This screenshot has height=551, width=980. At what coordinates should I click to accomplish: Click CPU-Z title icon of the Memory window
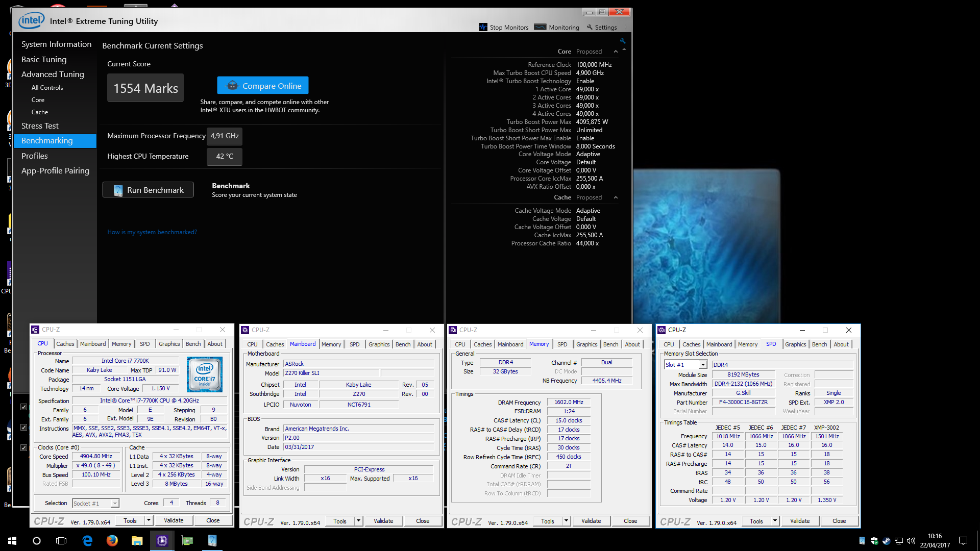coord(453,330)
